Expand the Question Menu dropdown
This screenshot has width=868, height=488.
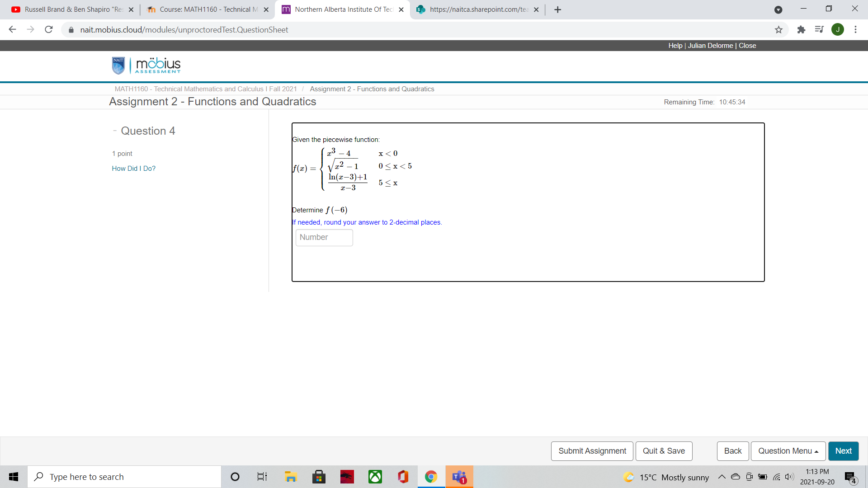pyautogui.click(x=788, y=451)
